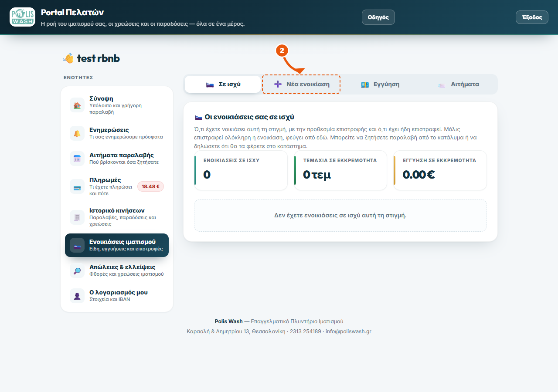Image resolution: width=558 pixels, height=392 pixels.
Task: Click the calendar icon beside Αιτήματα παραλαβής
Action: click(77, 159)
